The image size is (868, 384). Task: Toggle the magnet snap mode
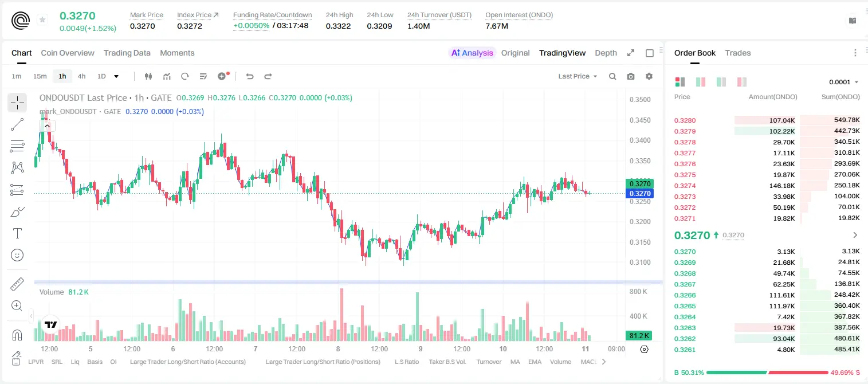[x=17, y=335]
